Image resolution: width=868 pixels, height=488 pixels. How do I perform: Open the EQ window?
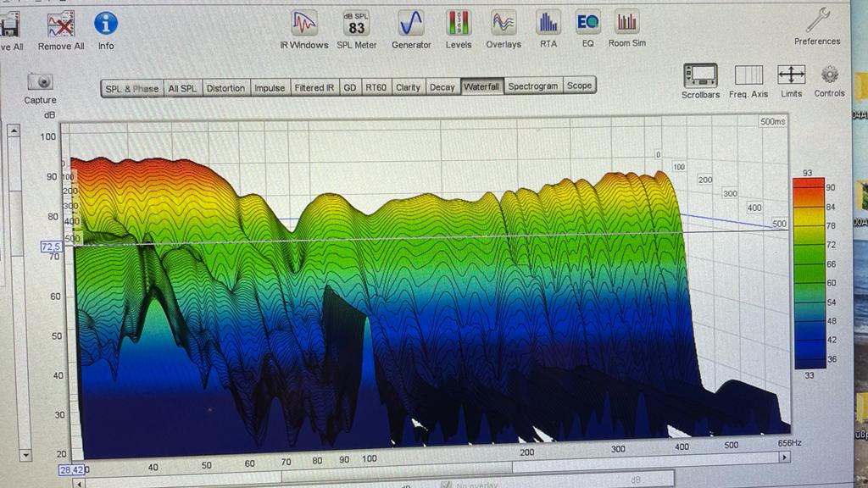coord(587,24)
